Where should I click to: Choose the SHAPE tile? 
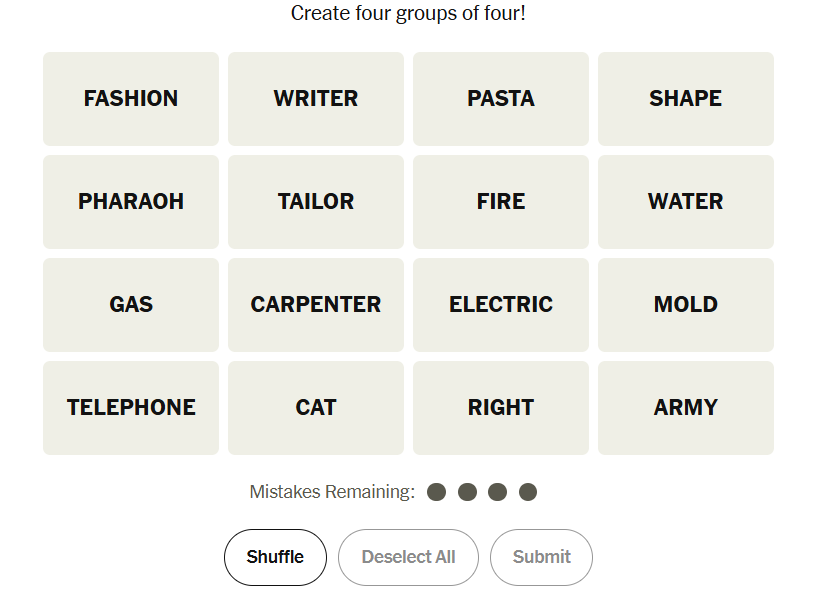[x=686, y=99]
